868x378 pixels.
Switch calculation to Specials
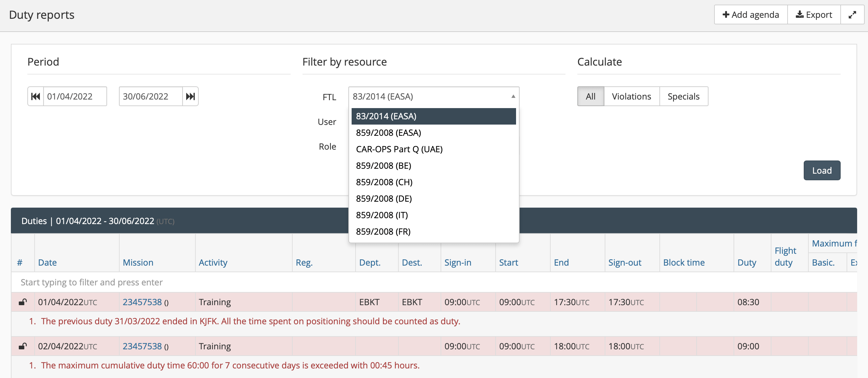(683, 97)
